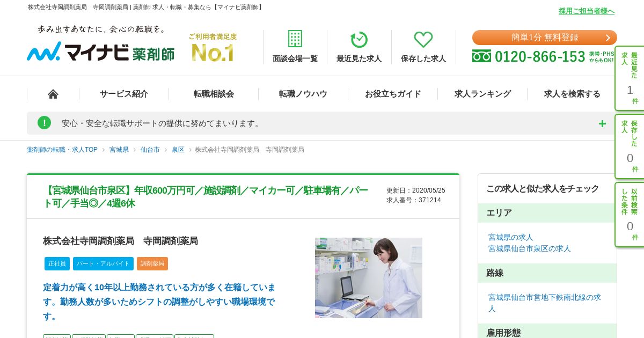Open 最近見た求人 side tab
This screenshot has width=644, height=338.
tap(630, 78)
